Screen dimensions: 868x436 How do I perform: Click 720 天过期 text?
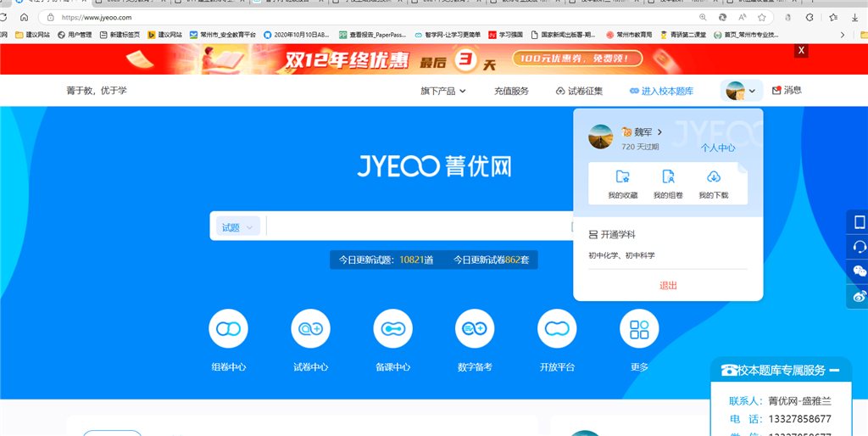click(x=640, y=147)
